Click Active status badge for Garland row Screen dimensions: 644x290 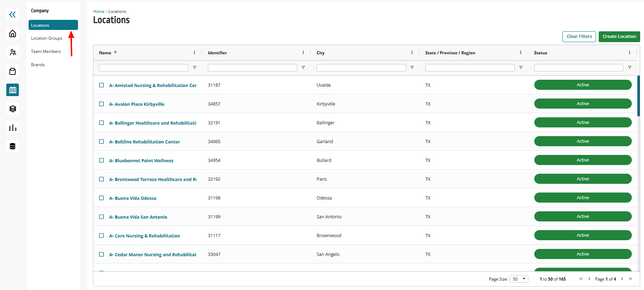pos(583,141)
